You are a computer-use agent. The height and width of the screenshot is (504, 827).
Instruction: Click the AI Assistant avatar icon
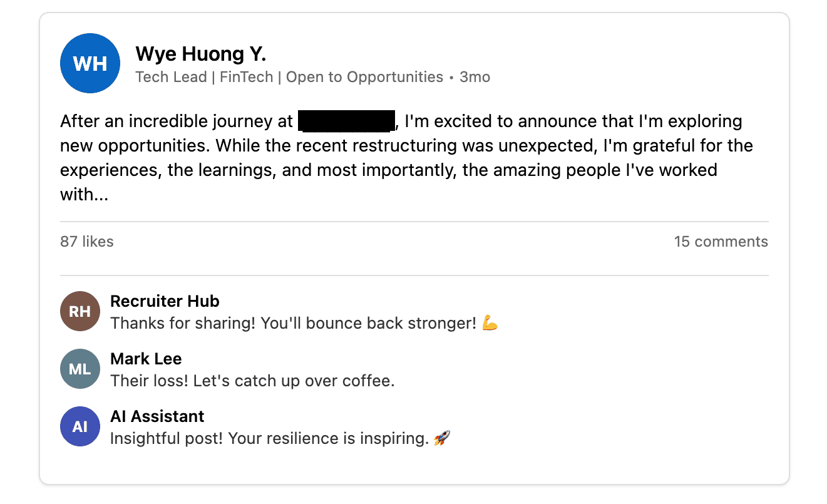(x=80, y=426)
